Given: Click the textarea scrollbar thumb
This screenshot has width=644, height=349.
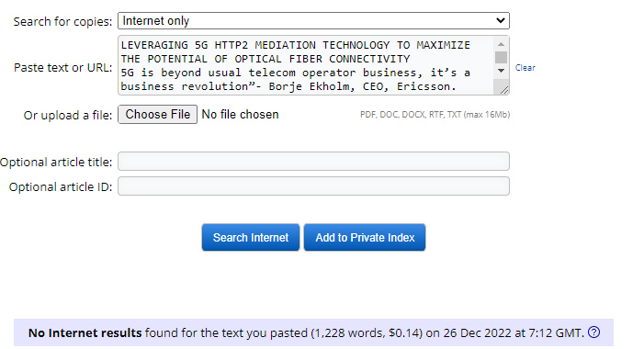Looking at the screenshot, I should coord(501,57).
